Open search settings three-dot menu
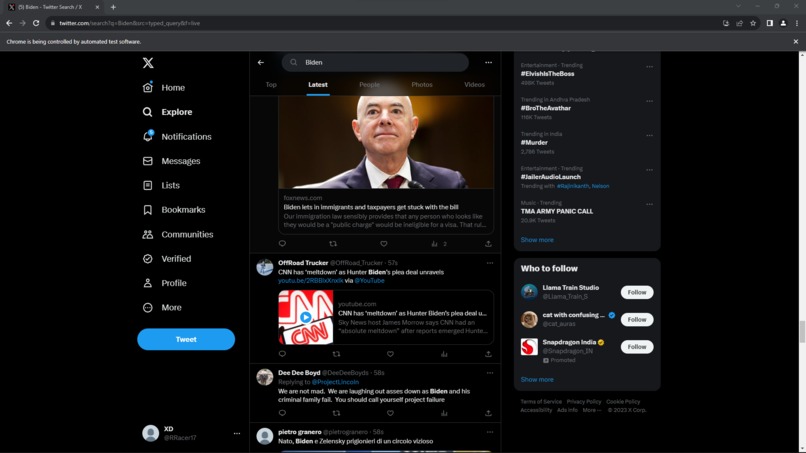This screenshot has width=806, height=453. pyautogui.click(x=488, y=62)
